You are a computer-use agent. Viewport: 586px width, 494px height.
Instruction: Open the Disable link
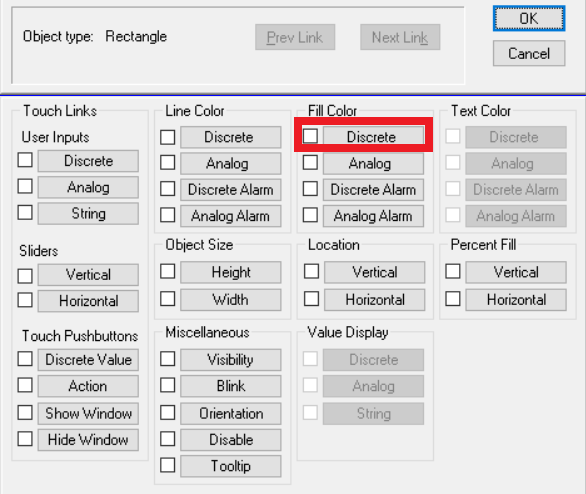(231, 440)
